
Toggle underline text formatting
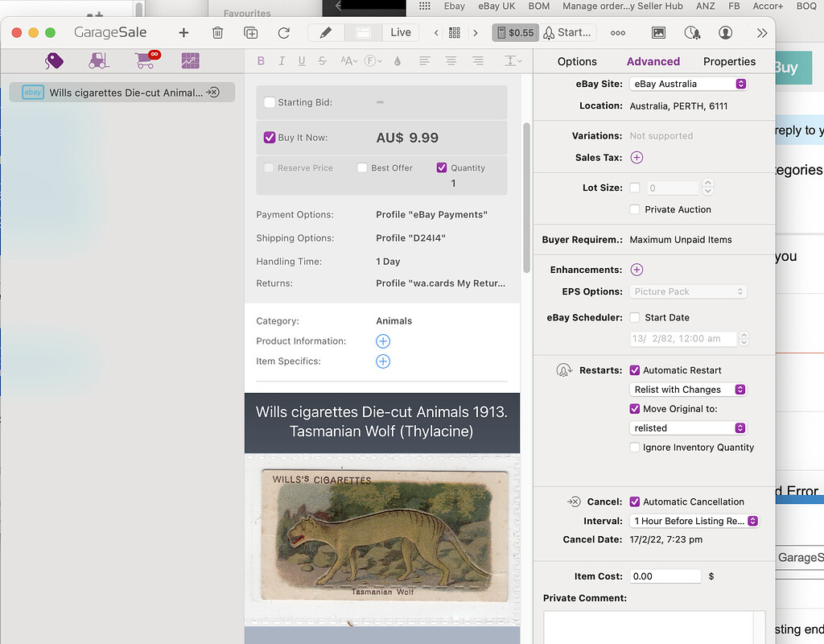tap(302, 61)
